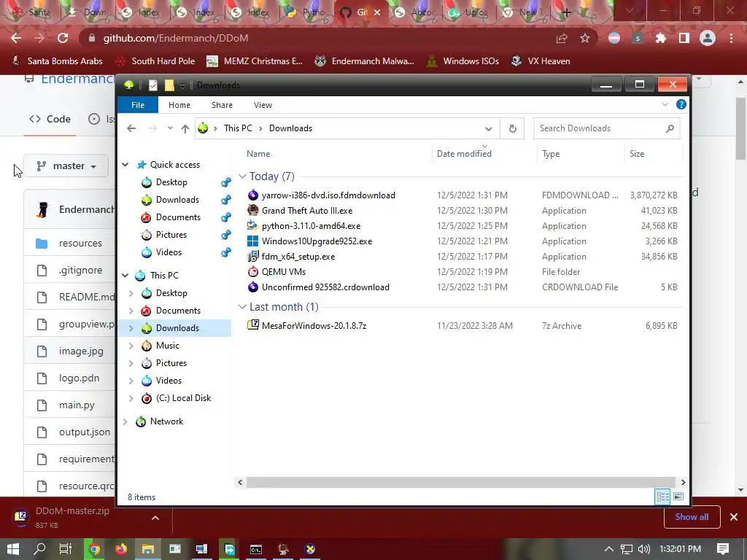Open Windows ISOs bookmark

[462, 61]
